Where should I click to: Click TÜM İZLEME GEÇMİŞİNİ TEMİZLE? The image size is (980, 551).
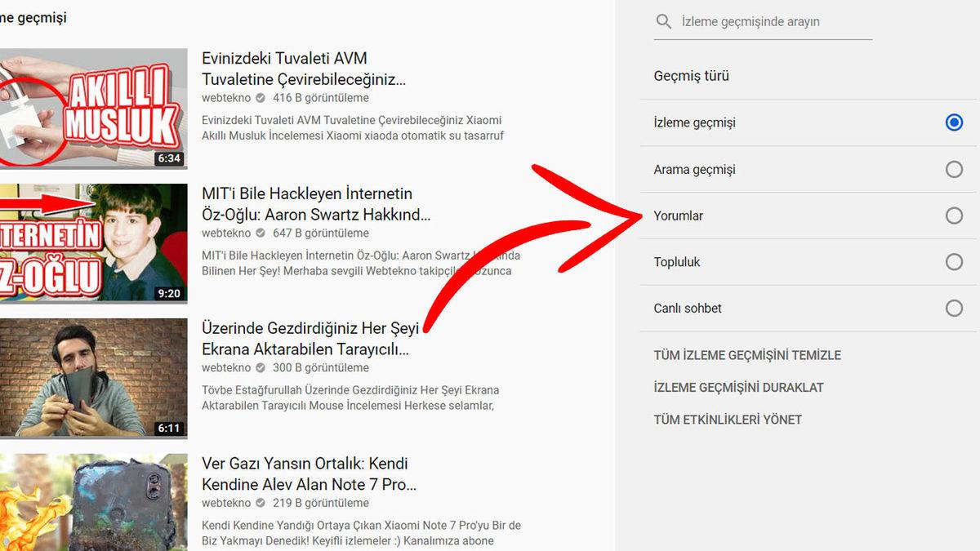[747, 355]
